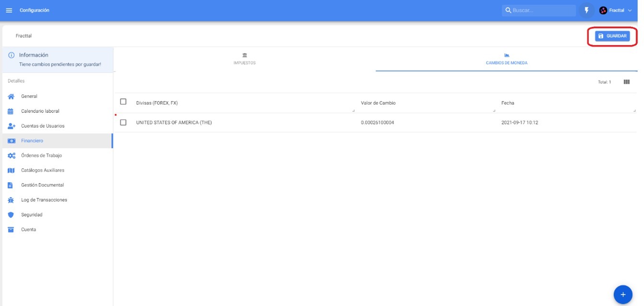Click the Órdenes de Trabajo gears icon
The width and height of the screenshot is (644, 306).
[x=12, y=156]
